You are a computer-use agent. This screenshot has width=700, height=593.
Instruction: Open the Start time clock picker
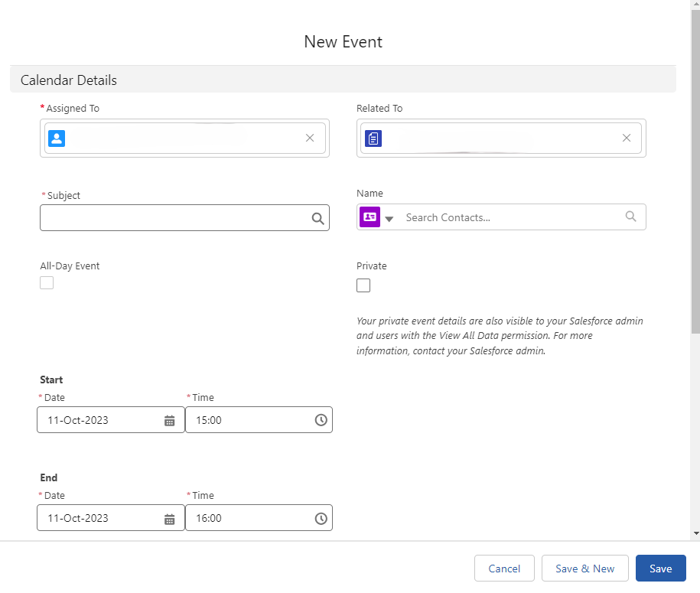click(321, 420)
